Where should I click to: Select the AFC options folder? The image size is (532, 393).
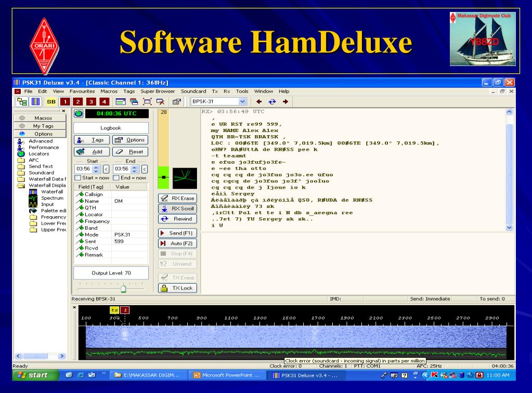pos(29,160)
